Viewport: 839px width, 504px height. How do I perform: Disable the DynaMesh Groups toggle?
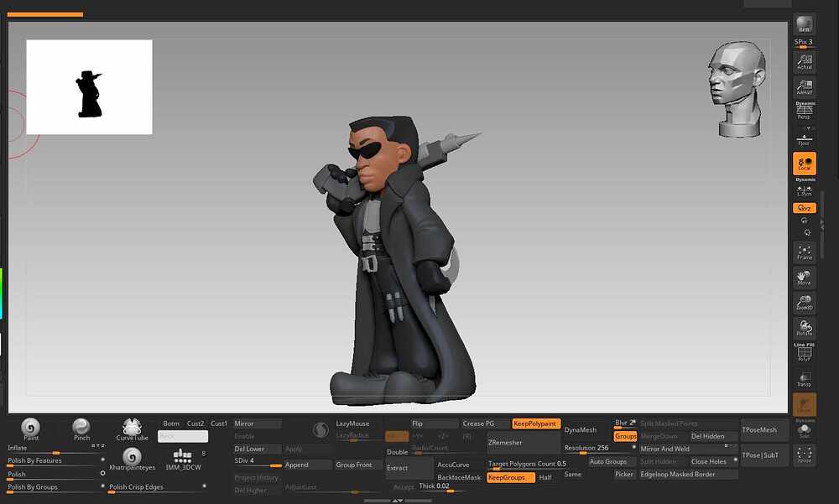(x=626, y=436)
